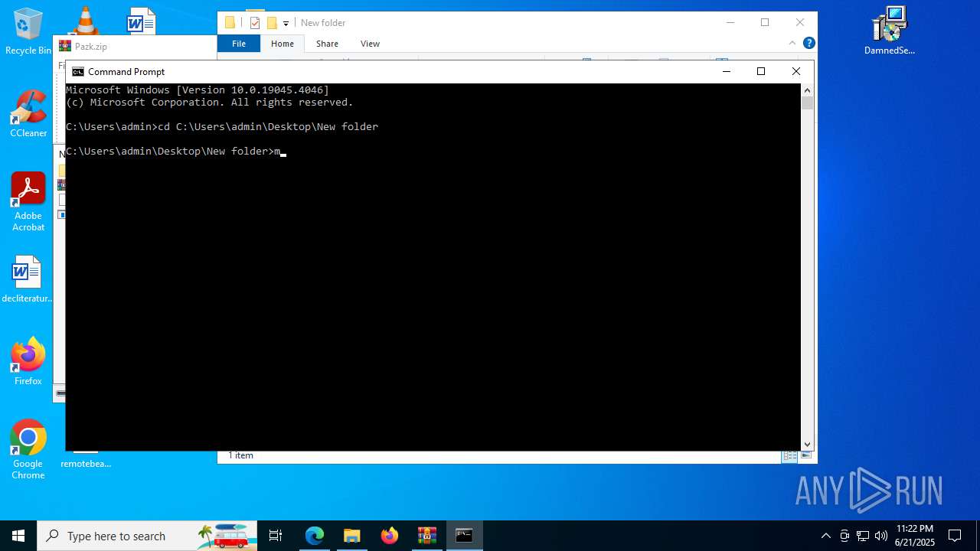
Task: Maximize the New folder Explorer window
Action: click(765, 23)
